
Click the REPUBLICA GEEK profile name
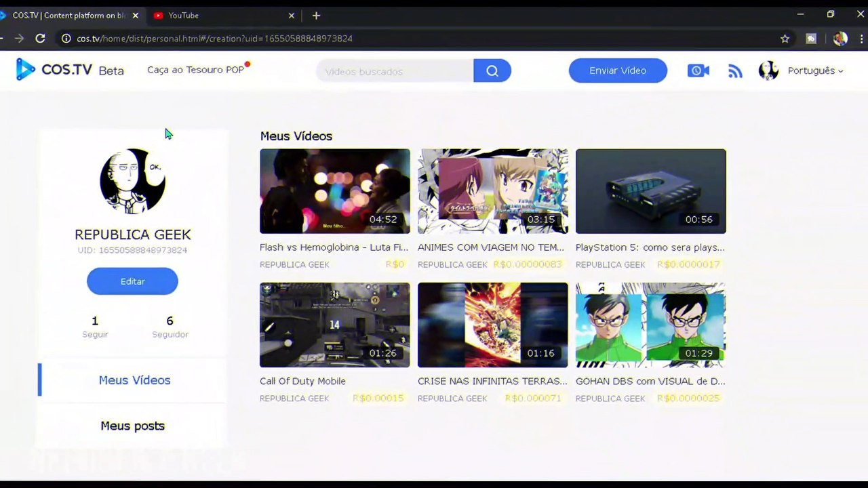[x=133, y=235]
